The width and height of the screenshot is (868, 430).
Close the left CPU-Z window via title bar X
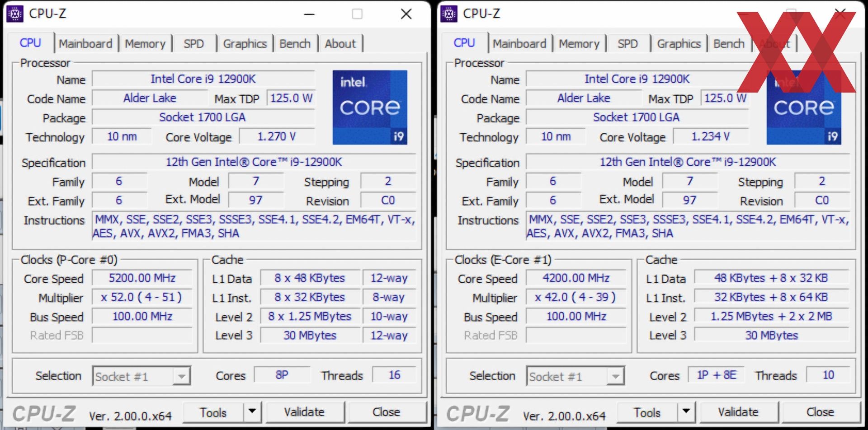[406, 14]
